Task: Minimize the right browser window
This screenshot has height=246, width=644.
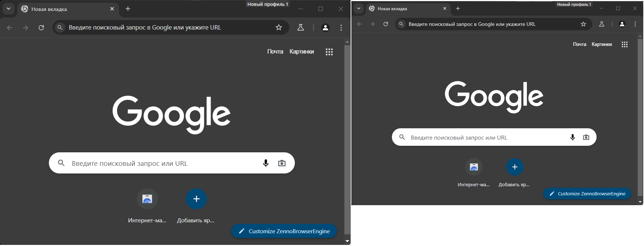Action: [x=601, y=8]
